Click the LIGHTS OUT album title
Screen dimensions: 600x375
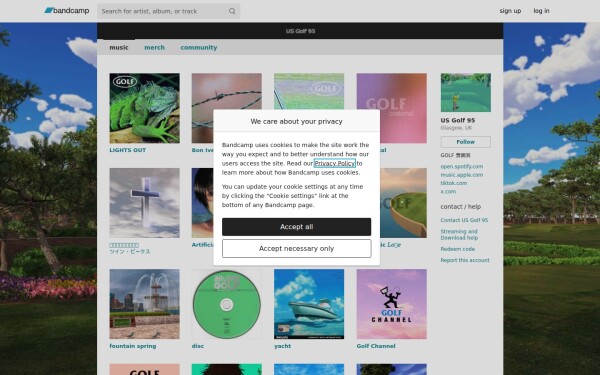click(x=127, y=150)
